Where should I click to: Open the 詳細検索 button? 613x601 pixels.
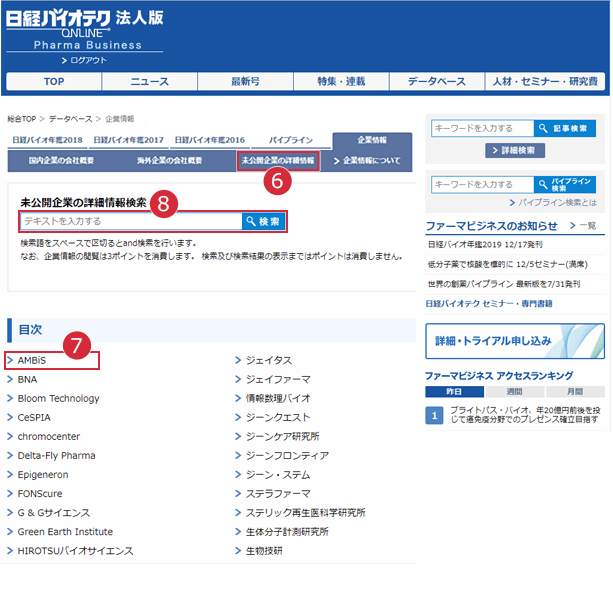(x=515, y=151)
